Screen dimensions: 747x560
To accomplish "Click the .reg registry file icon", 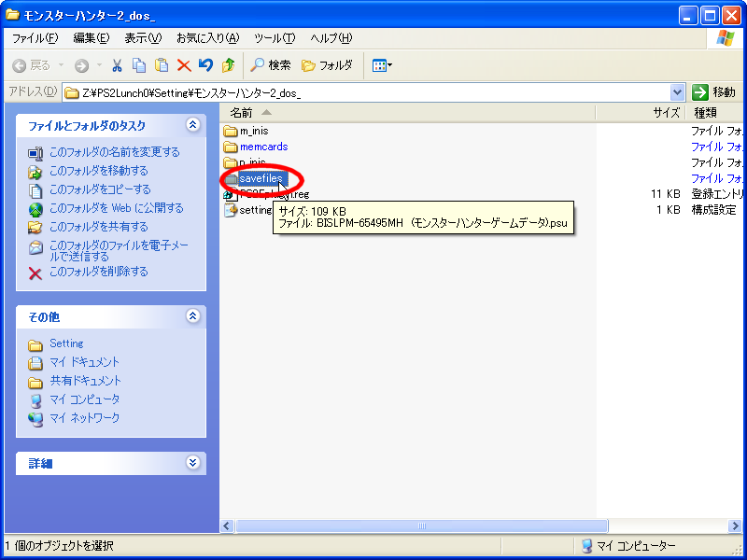I will tap(231, 194).
